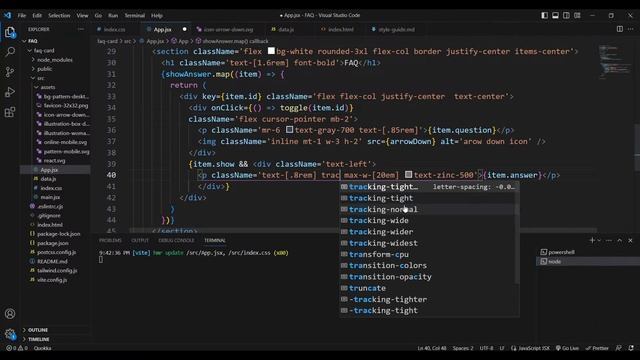Screen dimensions: 640x360
Task: Click Prettier status bar item
Action: pos(597,348)
